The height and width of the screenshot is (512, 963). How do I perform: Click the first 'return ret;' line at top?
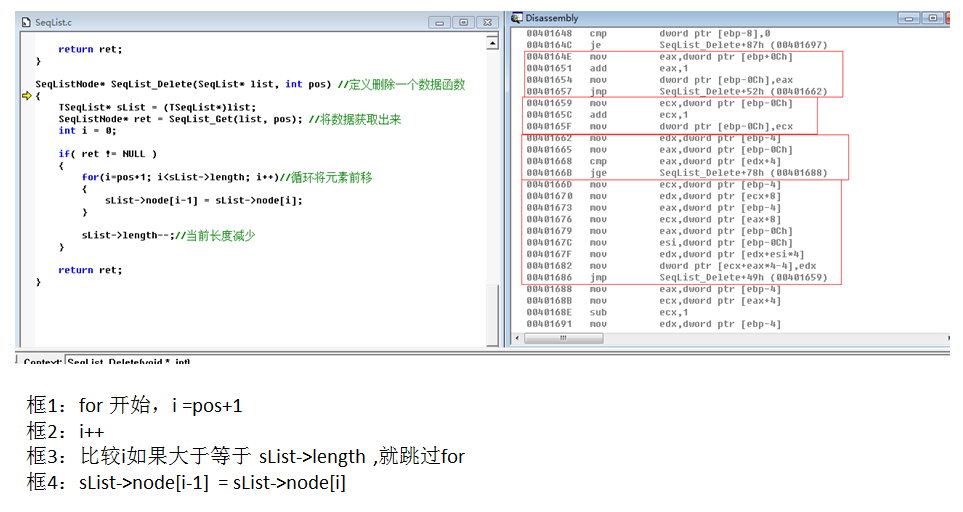[x=90, y=49]
